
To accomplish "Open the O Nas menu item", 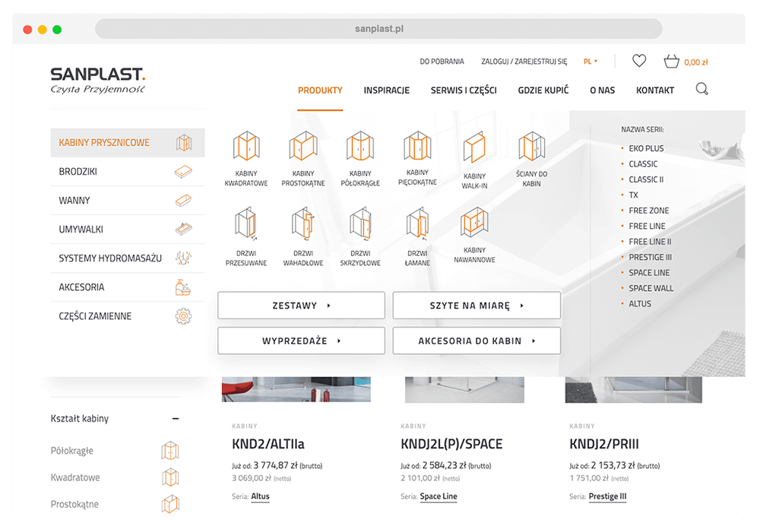I will pyautogui.click(x=602, y=90).
